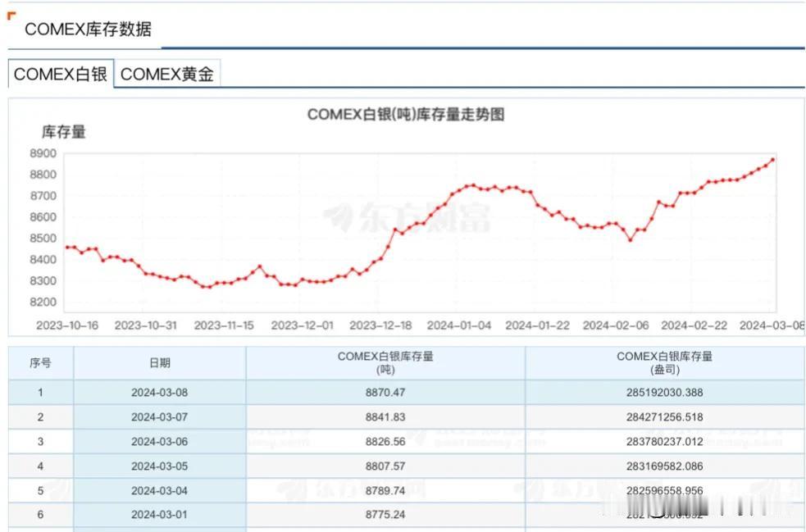Screen dimensions: 806x532
Task: Select chart title COMEX白银(吨)库存量走势图
Action: pyautogui.click(x=406, y=114)
